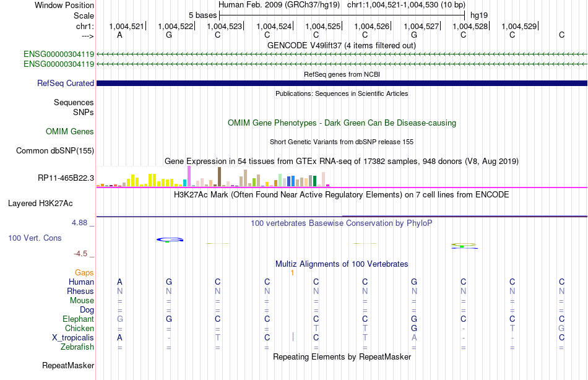Click the 4.88 PhyloP upper limit label
The height and width of the screenshot is (380, 588).
[79, 223]
